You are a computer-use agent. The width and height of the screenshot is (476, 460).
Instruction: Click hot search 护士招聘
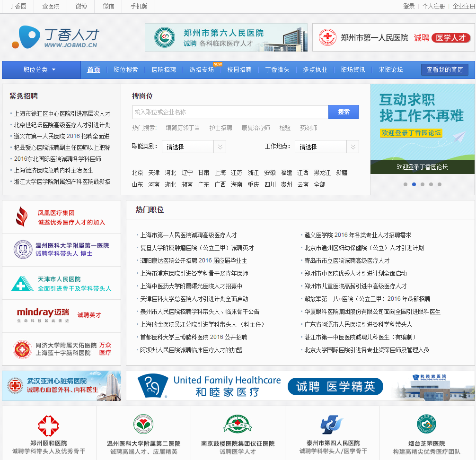tap(220, 128)
